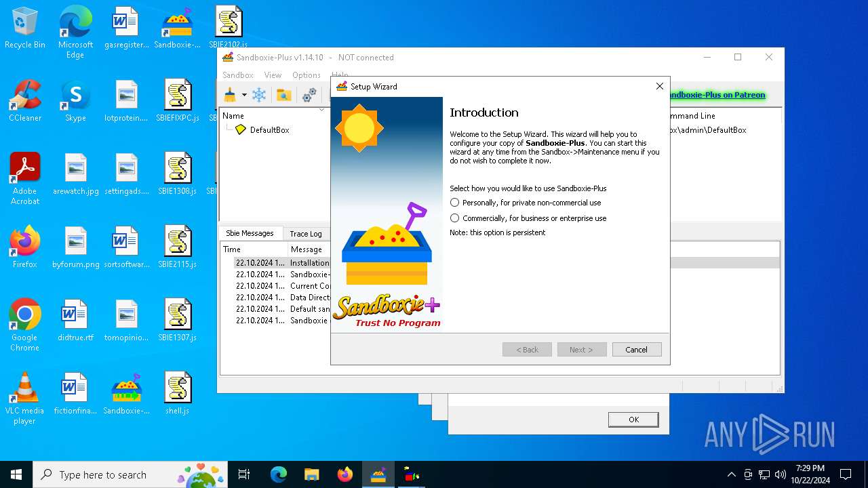
Task: Click the gears Settings toolbar icon
Action: click(x=309, y=95)
